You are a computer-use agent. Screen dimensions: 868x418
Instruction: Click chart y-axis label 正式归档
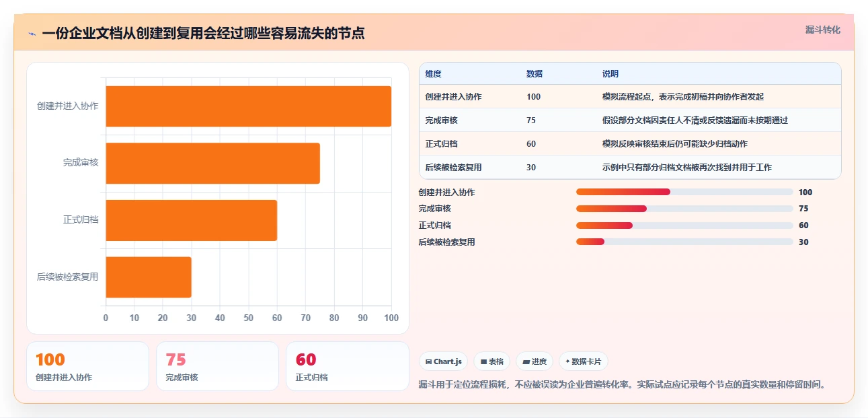point(81,220)
